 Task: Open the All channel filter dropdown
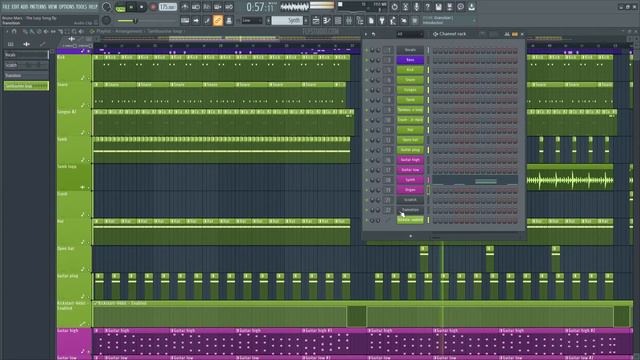click(x=409, y=34)
